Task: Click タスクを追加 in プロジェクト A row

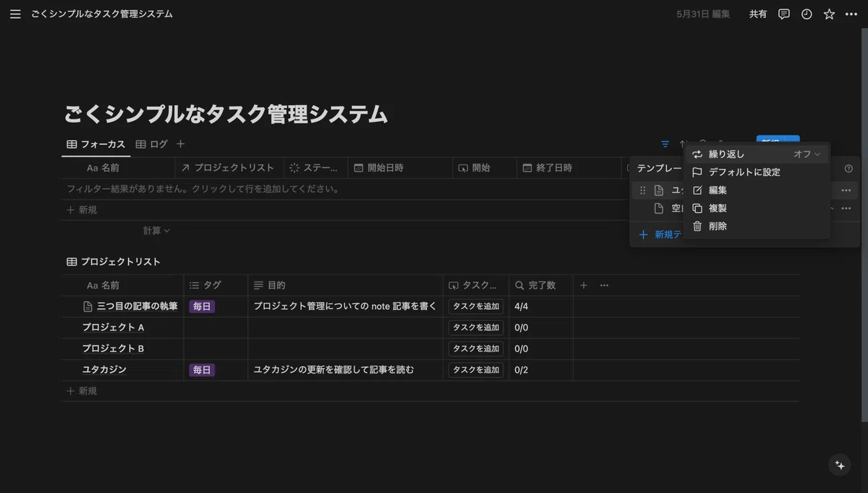Action: point(476,327)
